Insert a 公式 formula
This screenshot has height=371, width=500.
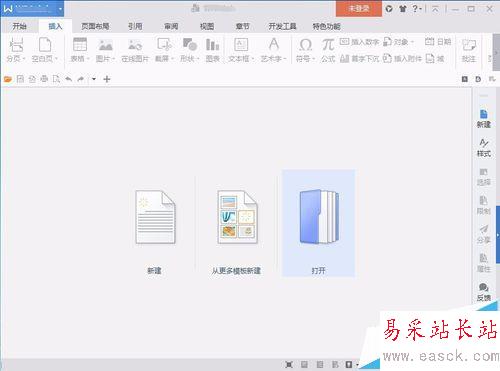328,50
